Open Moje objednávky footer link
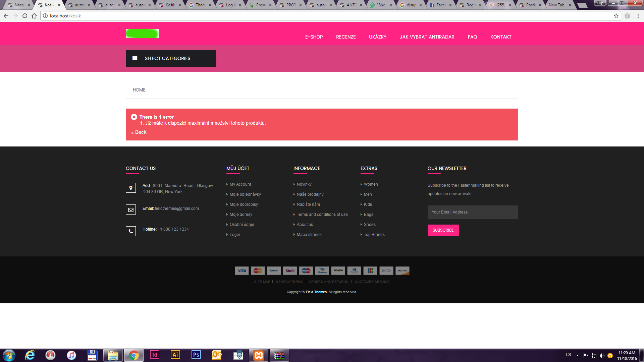The width and height of the screenshot is (644, 362). [x=245, y=194]
